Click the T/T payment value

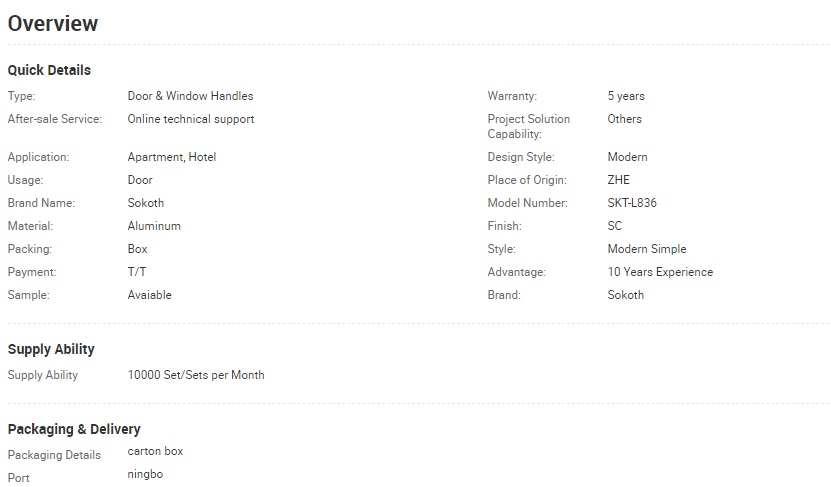tap(137, 272)
